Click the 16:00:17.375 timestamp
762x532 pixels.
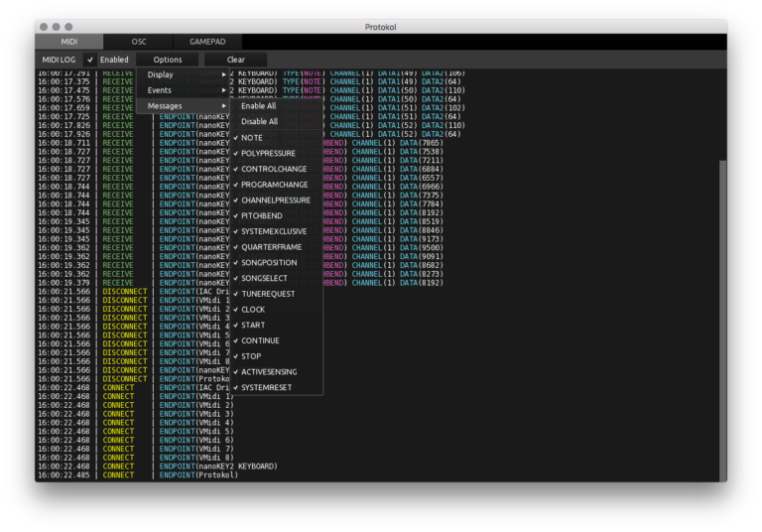63,81
